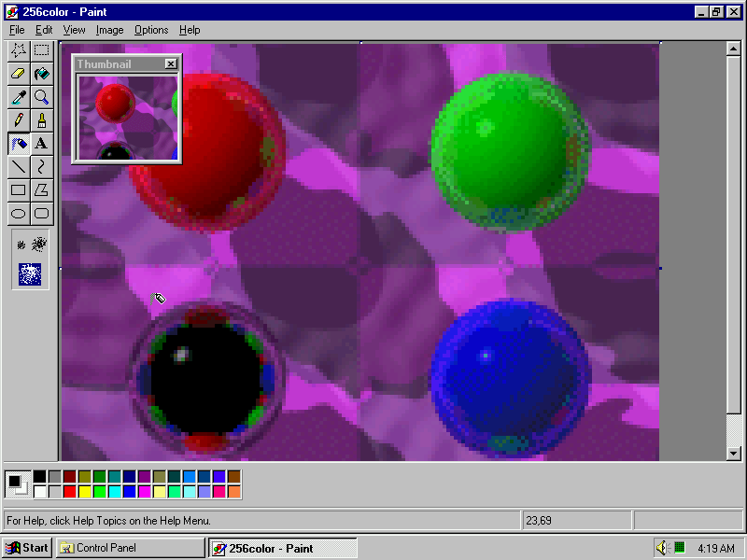The image size is (747, 560).
Task: Select the largest airbrush spray size
Action: tap(30, 274)
